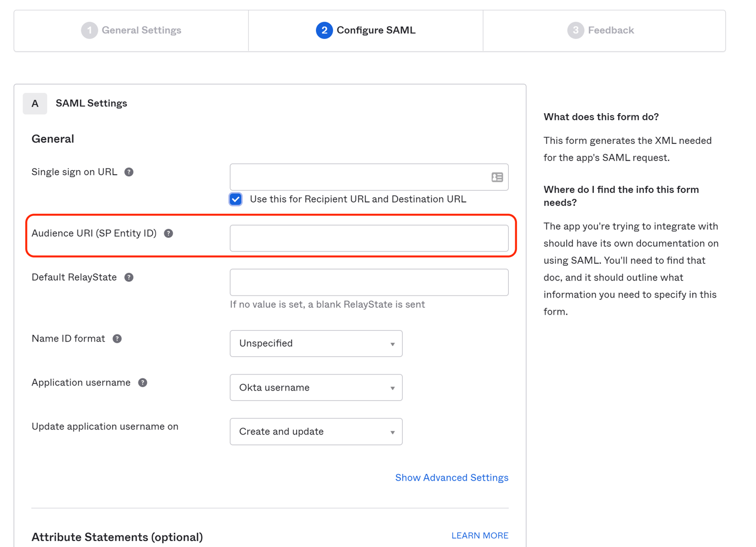The height and width of the screenshot is (547, 756).
Task: Open the Default RelayState help tooltip
Action: 129,277
